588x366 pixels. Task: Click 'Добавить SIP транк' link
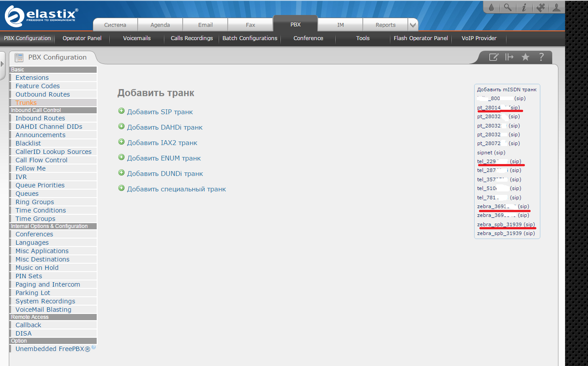[x=160, y=112]
